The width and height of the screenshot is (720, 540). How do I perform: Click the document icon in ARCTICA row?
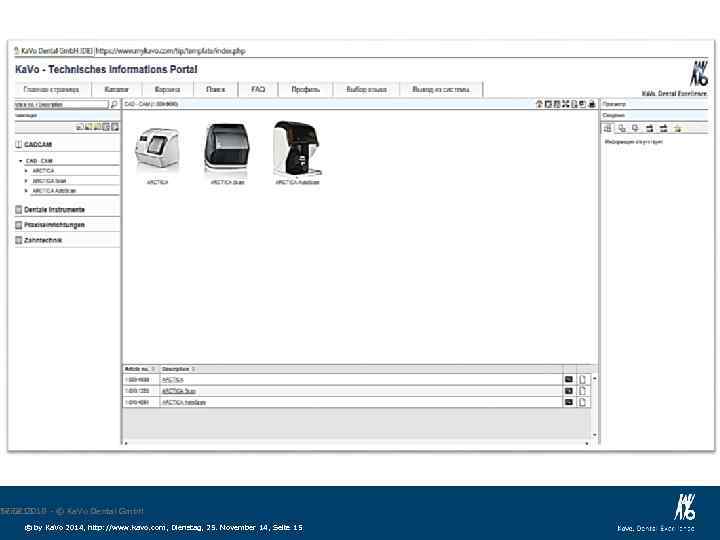(x=583, y=380)
